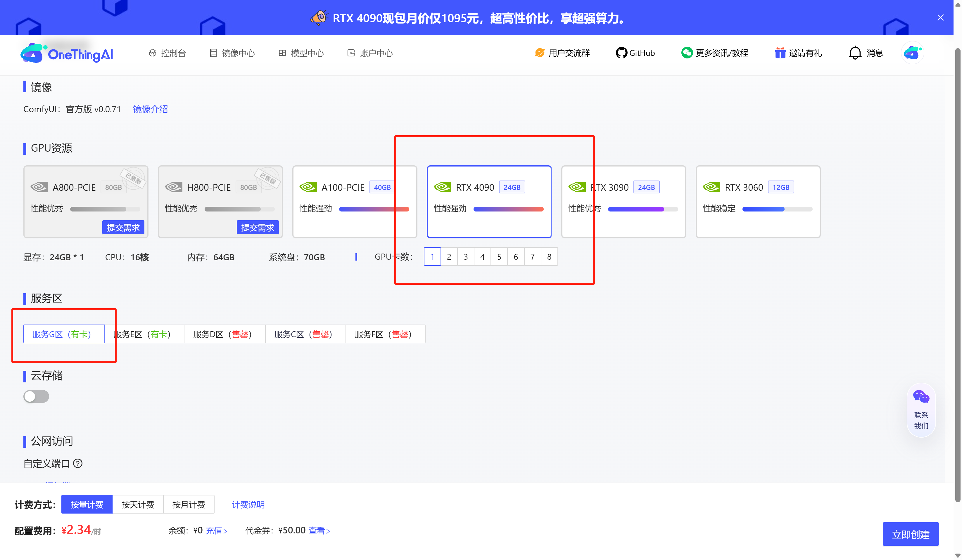This screenshot has height=560, width=962.
Task: Click 提交需求 on the H800-PCIE card
Action: pos(257,227)
